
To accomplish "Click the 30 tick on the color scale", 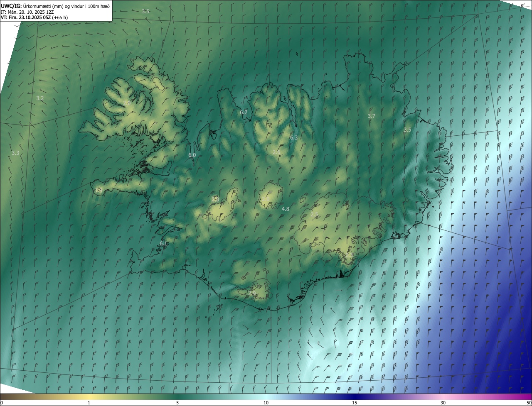I will tap(443, 403).
